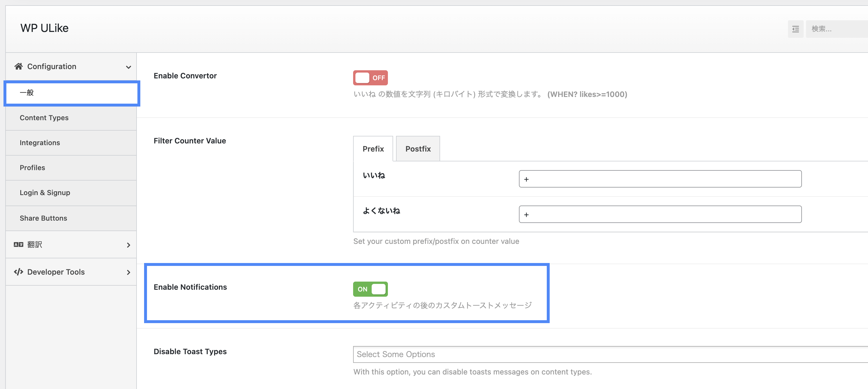Switch to the Postfix tab
The image size is (868, 389).
[x=418, y=149]
